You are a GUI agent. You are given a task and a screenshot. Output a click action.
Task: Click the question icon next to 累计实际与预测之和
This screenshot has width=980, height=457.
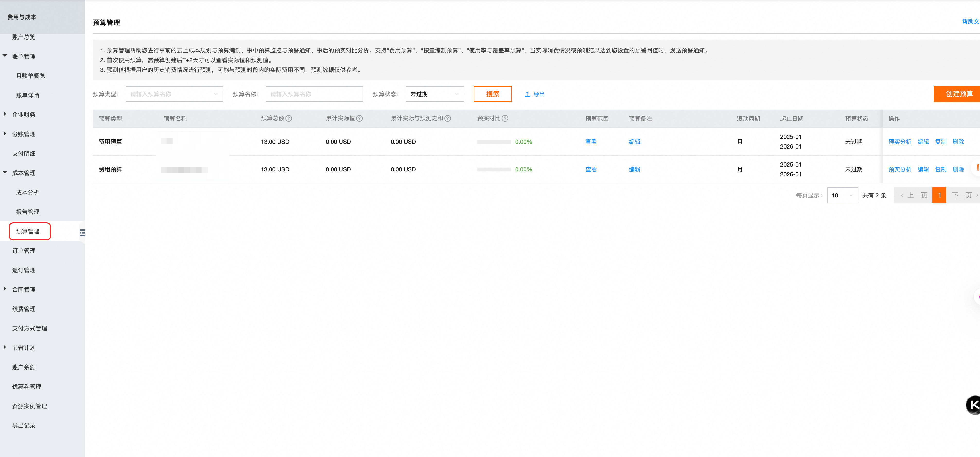[448, 118]
